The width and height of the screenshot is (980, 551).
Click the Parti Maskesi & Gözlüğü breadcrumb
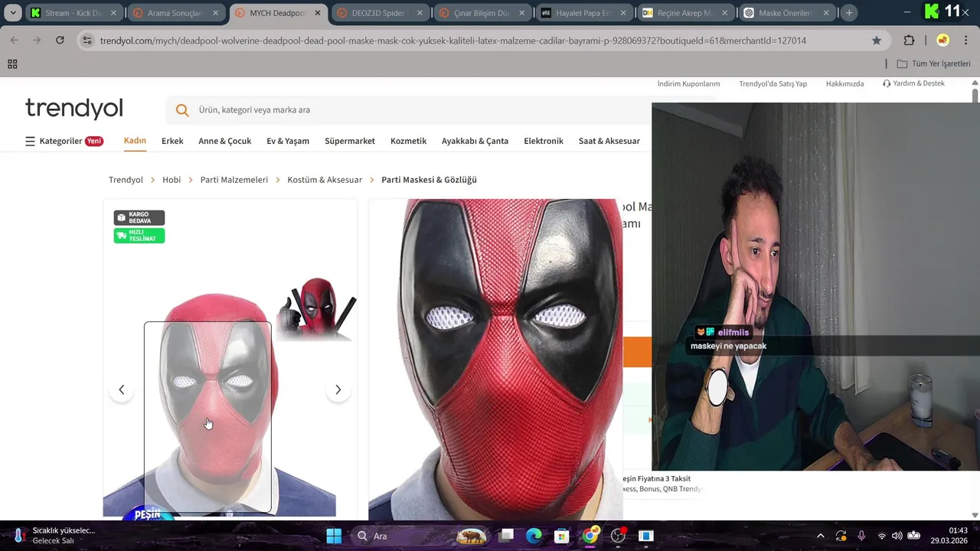(x=429, y=180)
